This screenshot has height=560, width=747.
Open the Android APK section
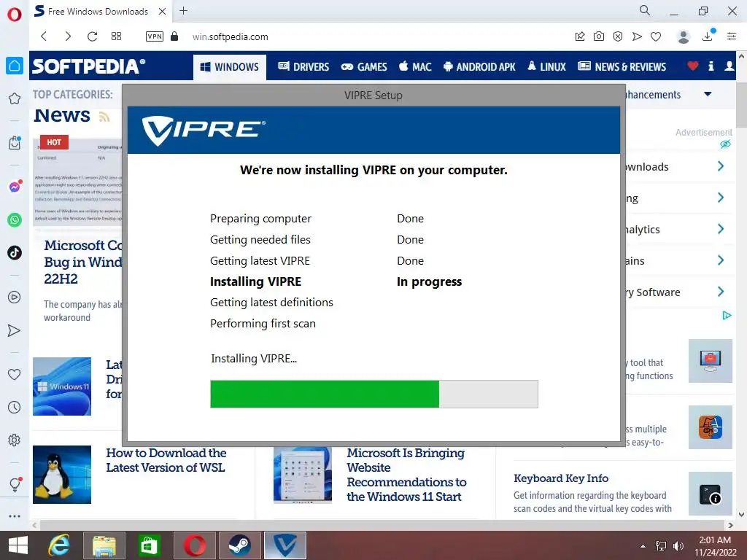pos(479,67)
